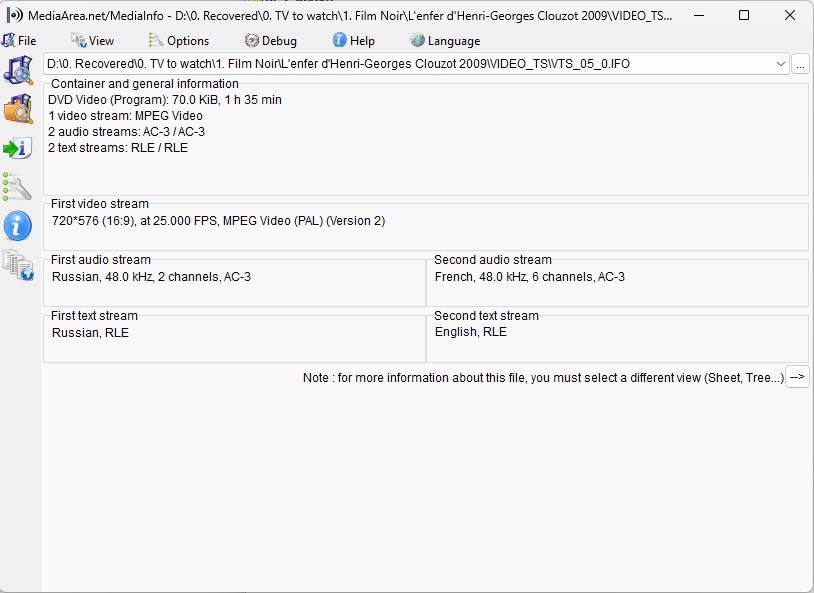814x593 pixels.
Task: Maximize the MediaInfo window
Action: tap(744, 16)
